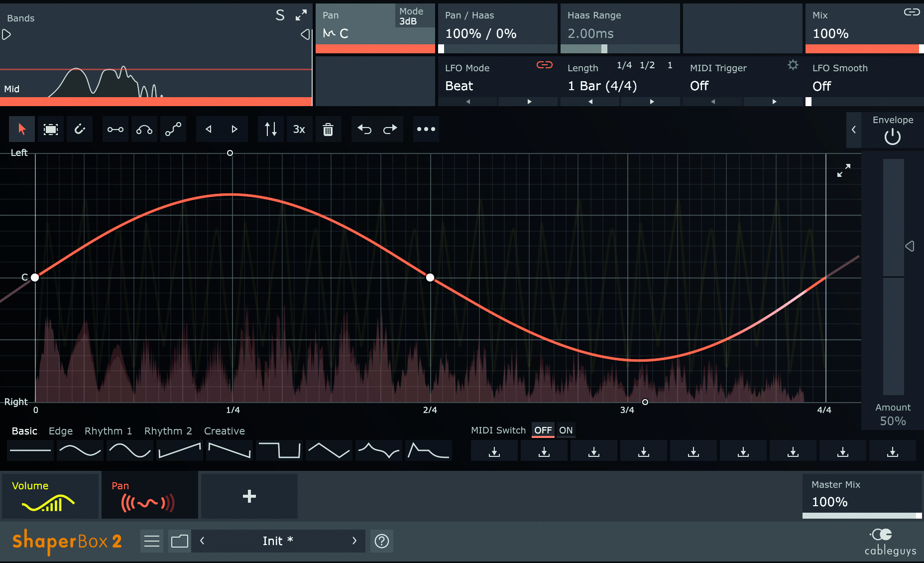This screenshot has height=563, width=924.
Task: Turn MIDI Switch OFF
Action: (x=543, y=430)
